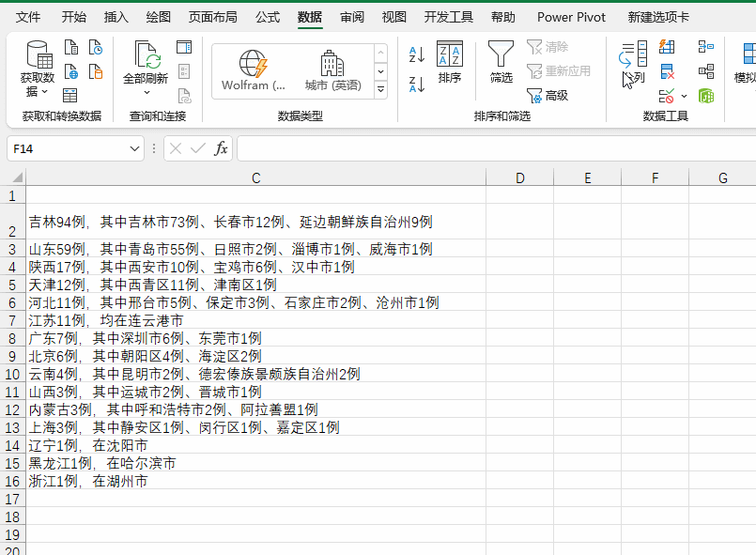Viewport: 756px width, 555px height.
Task: Open the Power Pivot tab
Action: [570, 17]
